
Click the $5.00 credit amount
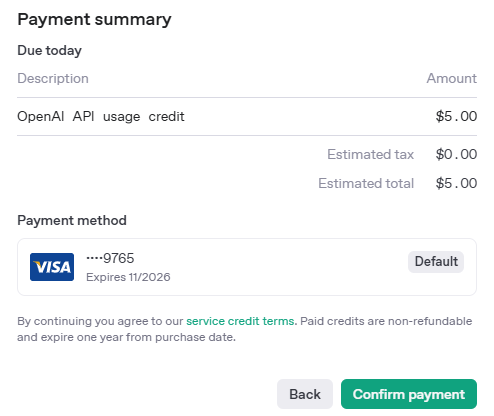pos(456,117)
